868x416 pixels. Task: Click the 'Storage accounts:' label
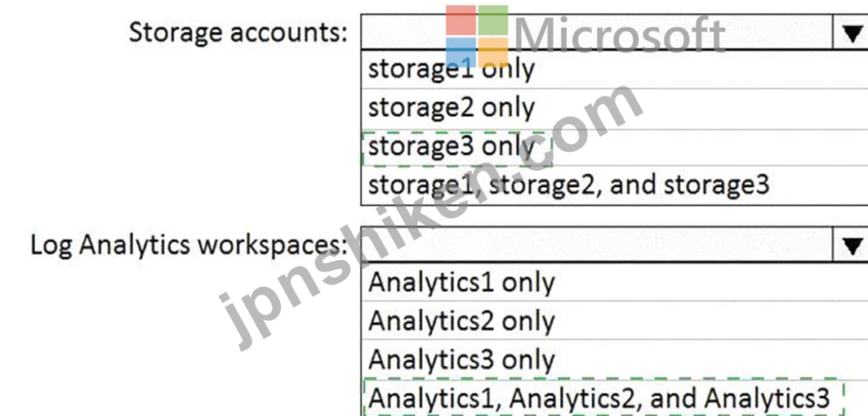click(x=238, y=33)
